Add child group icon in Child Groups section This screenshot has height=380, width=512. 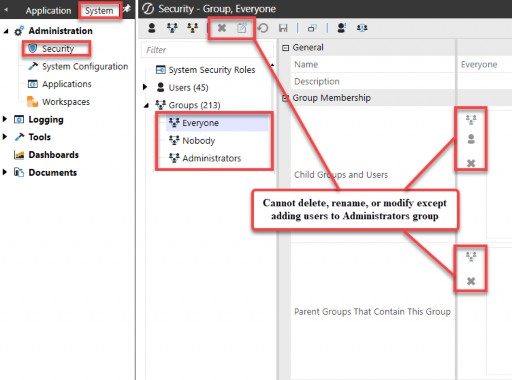(x=471, y=119)
